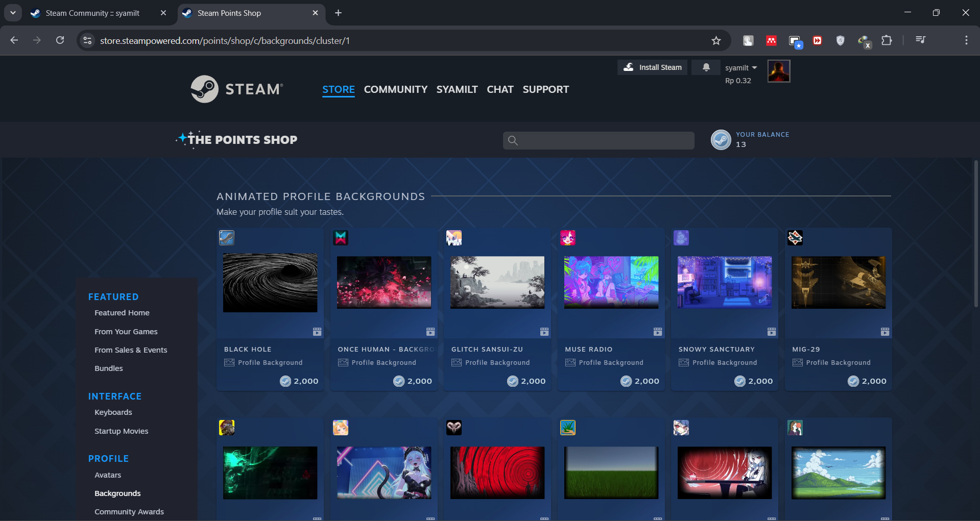
Task: Click the YOUR BALANCE label
Action: click(x=762, y=135)
